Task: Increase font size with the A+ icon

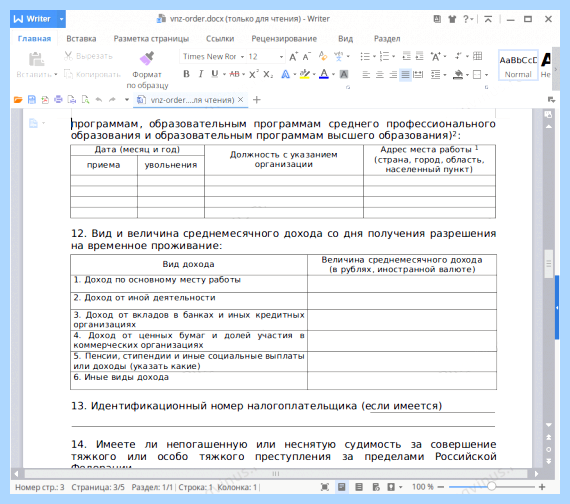Action: pyautogui.click(x=293, y=57)
